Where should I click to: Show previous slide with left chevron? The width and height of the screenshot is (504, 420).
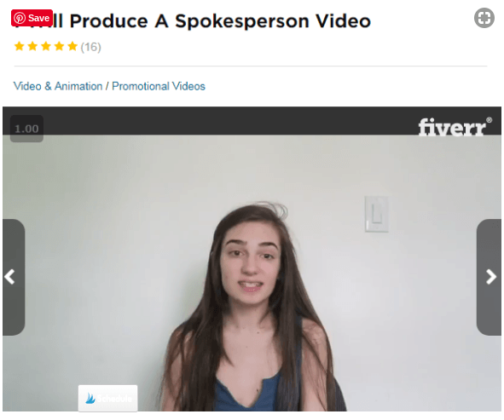click(x=11, y=277)
